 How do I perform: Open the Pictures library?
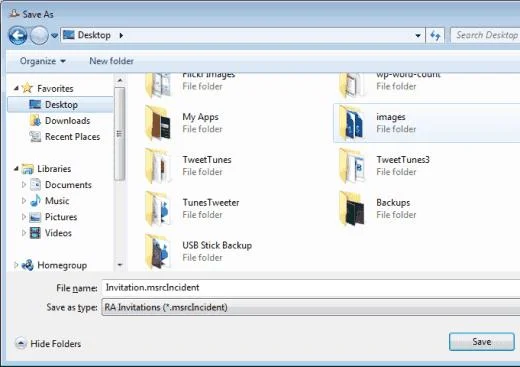pyautogui.click(x=61, y=217)
